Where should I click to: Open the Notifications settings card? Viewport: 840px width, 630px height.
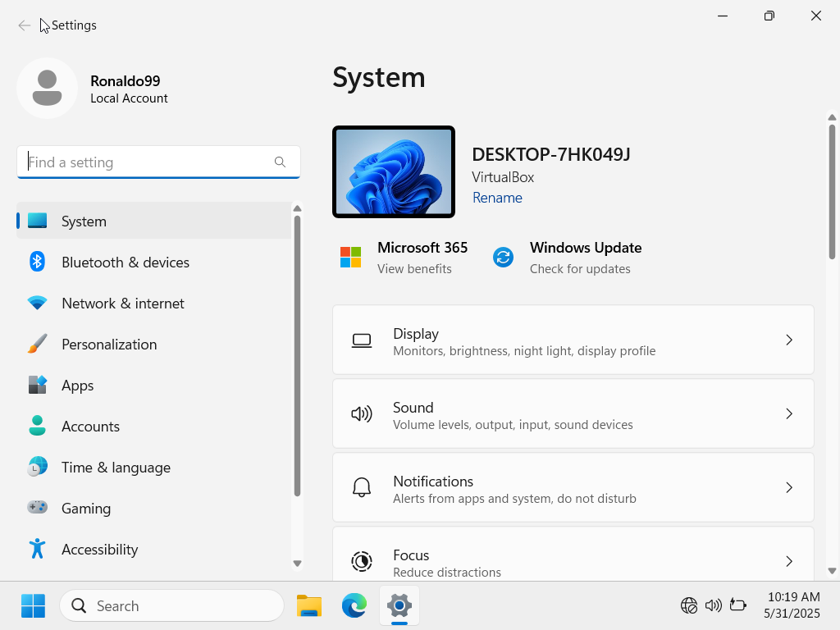coord(573,487)
